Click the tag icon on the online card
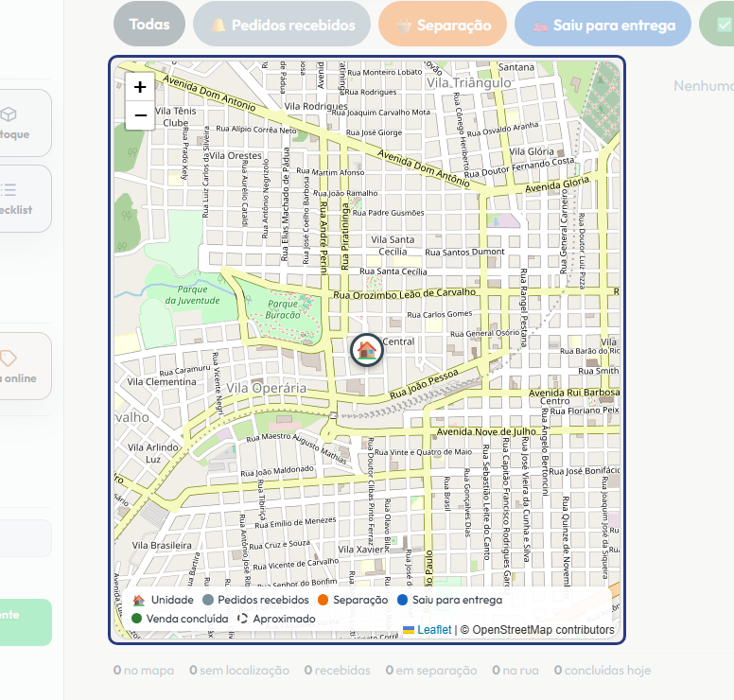Viewport: 734px width, 700px height. [8, 359]
